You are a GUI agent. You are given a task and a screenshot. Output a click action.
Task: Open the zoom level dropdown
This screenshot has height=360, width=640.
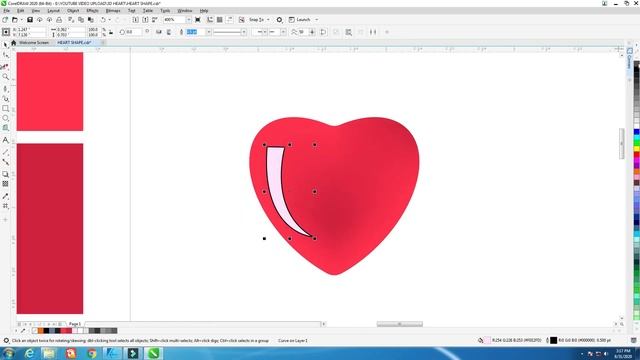coord(189,20)
